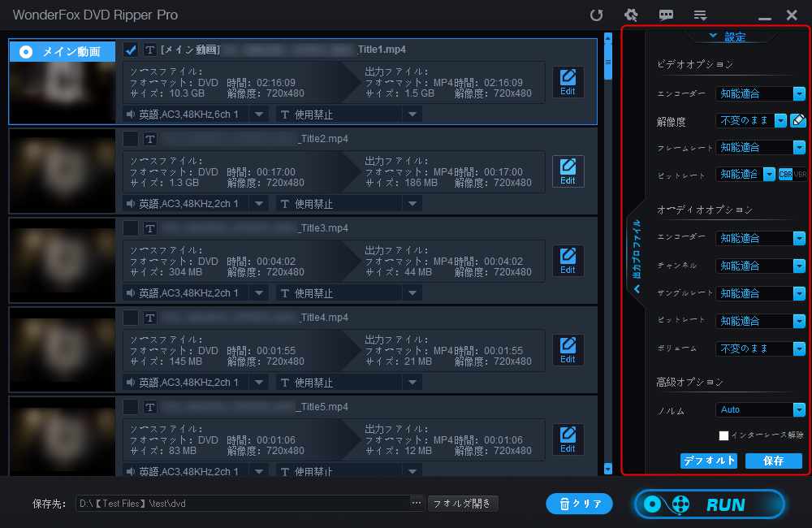812x528 pixels.
Task: Open audio エンコーダー dropdown
Action: (761, 238)
